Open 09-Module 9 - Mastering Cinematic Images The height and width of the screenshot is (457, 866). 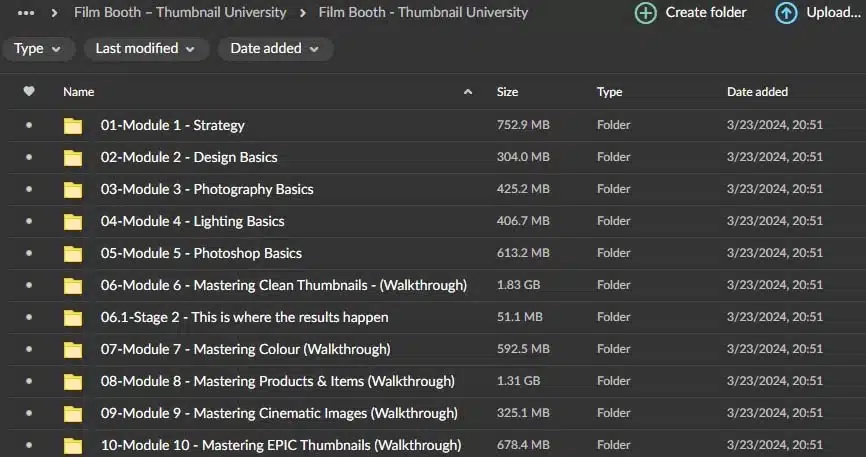279,414
